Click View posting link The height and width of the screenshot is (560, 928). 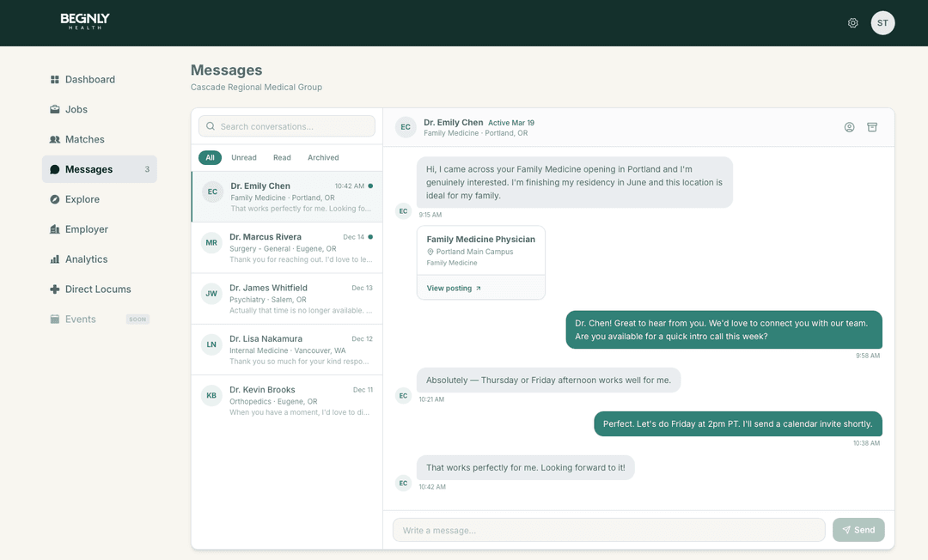click(x=454, y=289)
